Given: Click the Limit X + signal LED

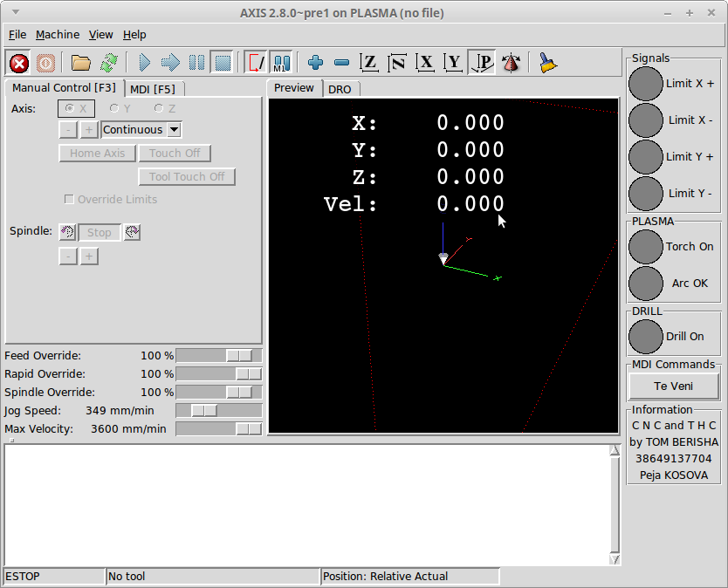Looking at the screenshot, I should point(645,84).
